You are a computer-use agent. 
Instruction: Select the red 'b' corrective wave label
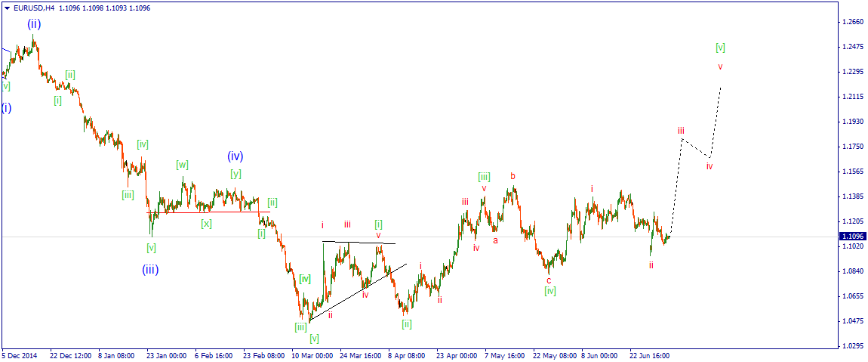[513, 176]
